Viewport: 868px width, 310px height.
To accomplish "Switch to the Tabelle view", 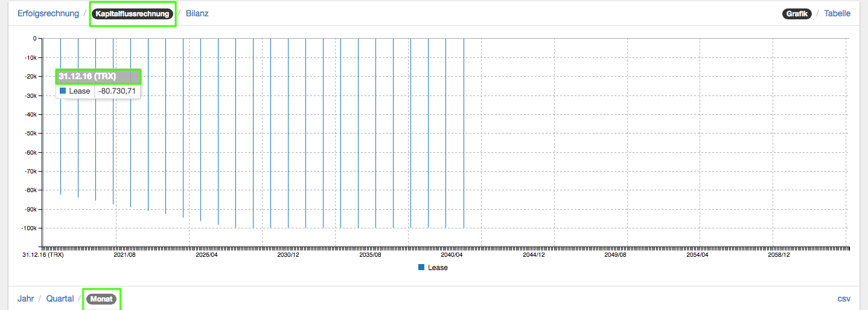I will [x=837, y=13].
